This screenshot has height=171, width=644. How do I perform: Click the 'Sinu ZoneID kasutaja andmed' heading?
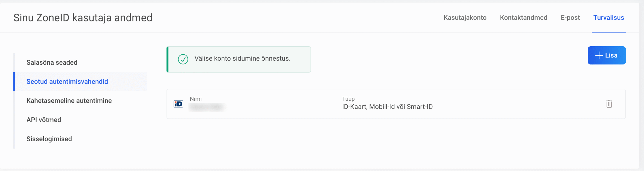coord(83,18)
